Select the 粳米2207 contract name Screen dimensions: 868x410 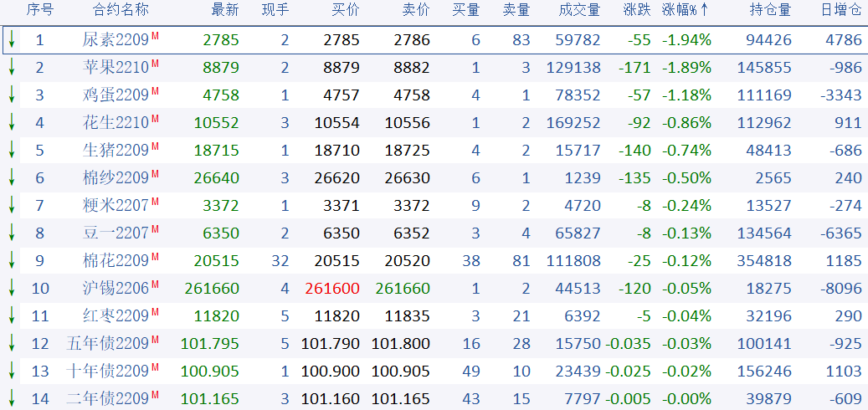pyautogui.click(x=116, y=206)
